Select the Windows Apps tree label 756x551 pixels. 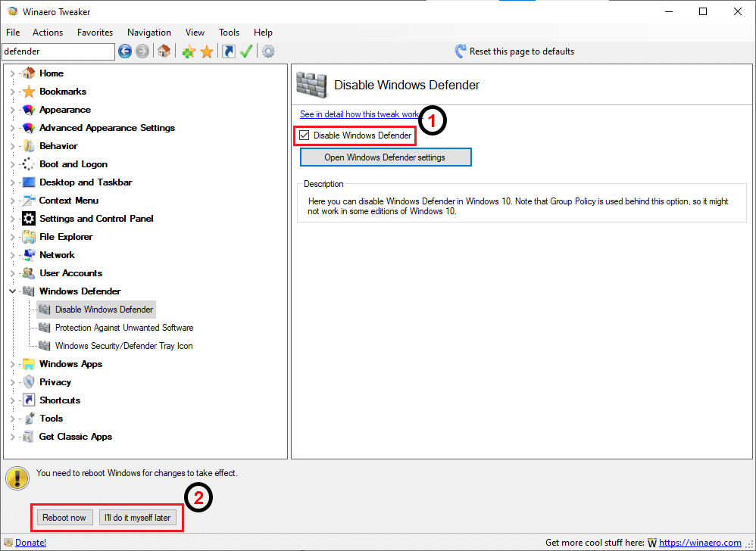pos(71,364)
